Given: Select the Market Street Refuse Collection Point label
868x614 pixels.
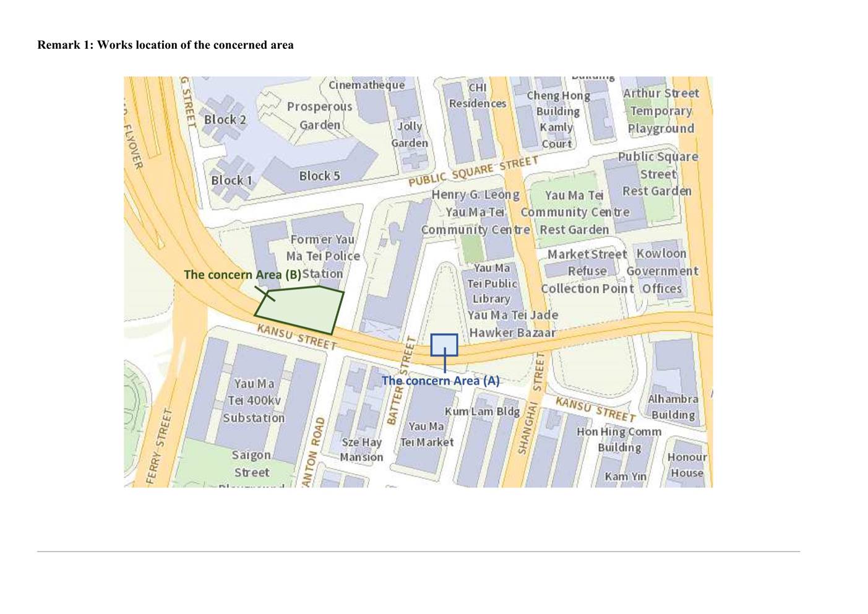Looking at the screenshot, I should click(587, 271).
